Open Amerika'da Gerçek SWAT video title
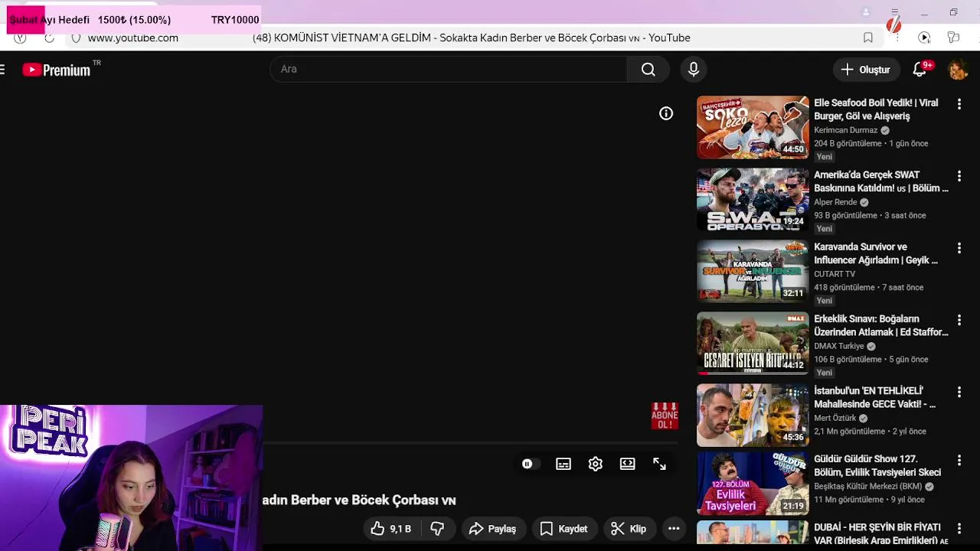Image resolution: width=980 pixels, height=551 pixels. tap(881, 181)
